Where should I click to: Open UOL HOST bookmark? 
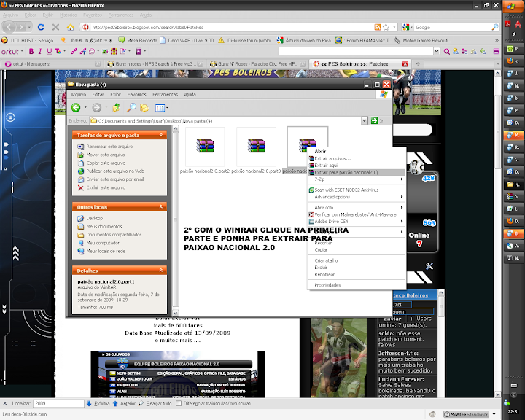(29, 41)
